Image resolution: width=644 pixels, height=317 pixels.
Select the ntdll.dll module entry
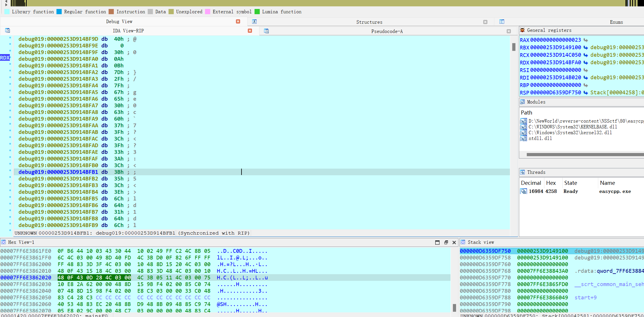(540, 138)
